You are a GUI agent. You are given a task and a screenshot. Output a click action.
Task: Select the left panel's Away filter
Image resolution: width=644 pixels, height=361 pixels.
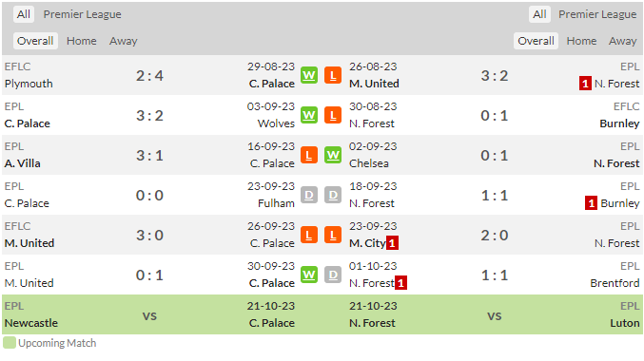pos(124,41)
